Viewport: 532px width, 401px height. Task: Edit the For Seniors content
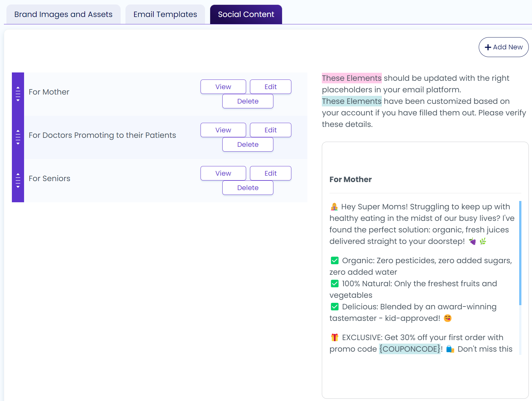(x=270, y=173)
